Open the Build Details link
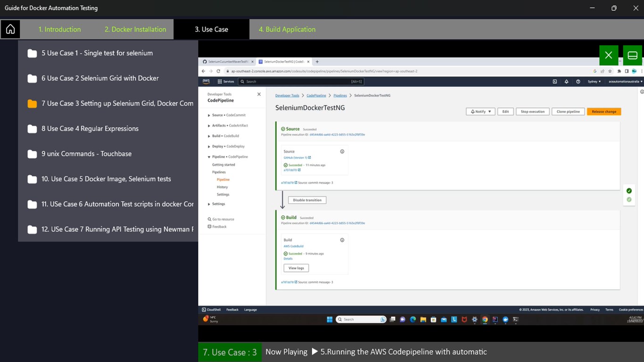The width and height of the screenshot is (644, 362). (288, 259)
